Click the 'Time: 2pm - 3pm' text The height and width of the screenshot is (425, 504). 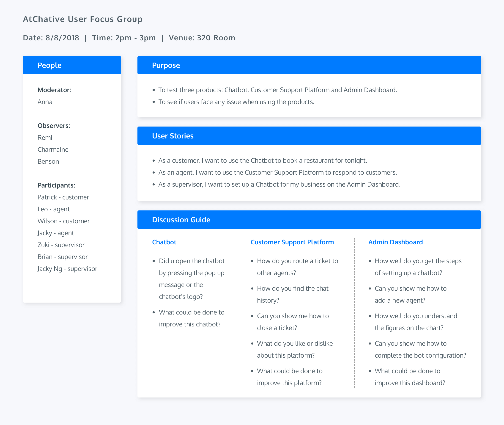[124, 38]
